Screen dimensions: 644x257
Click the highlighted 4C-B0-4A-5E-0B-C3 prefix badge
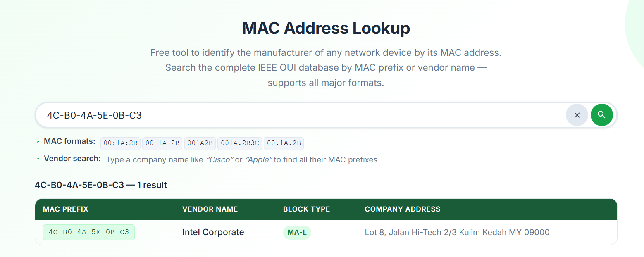pos(88,232)
